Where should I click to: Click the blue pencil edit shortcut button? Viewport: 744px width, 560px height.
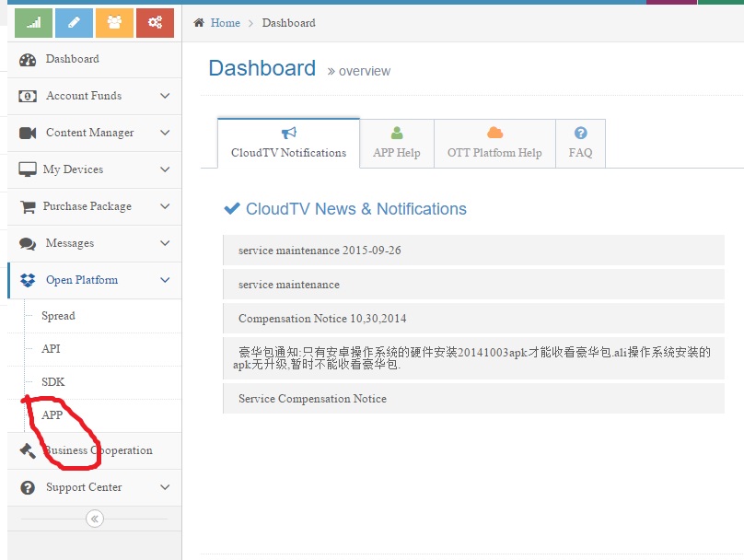[x=74, y=22]
